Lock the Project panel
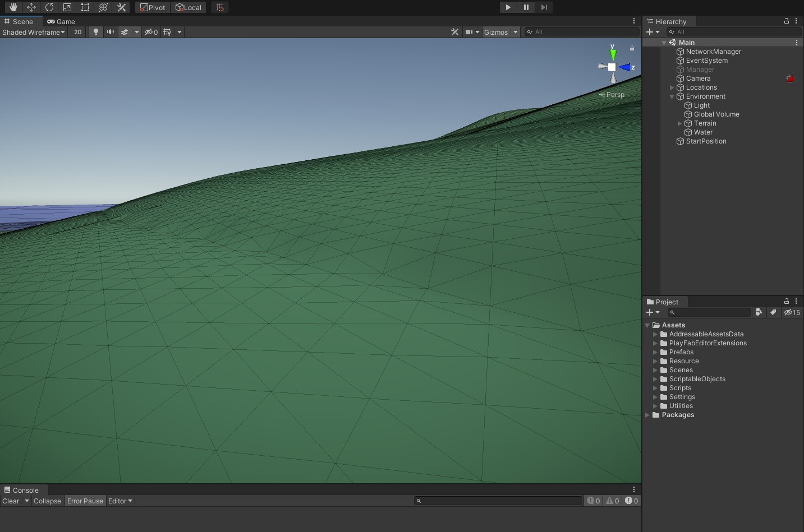Viewport: 804px width, 532px height. click(x=787, y=301)
